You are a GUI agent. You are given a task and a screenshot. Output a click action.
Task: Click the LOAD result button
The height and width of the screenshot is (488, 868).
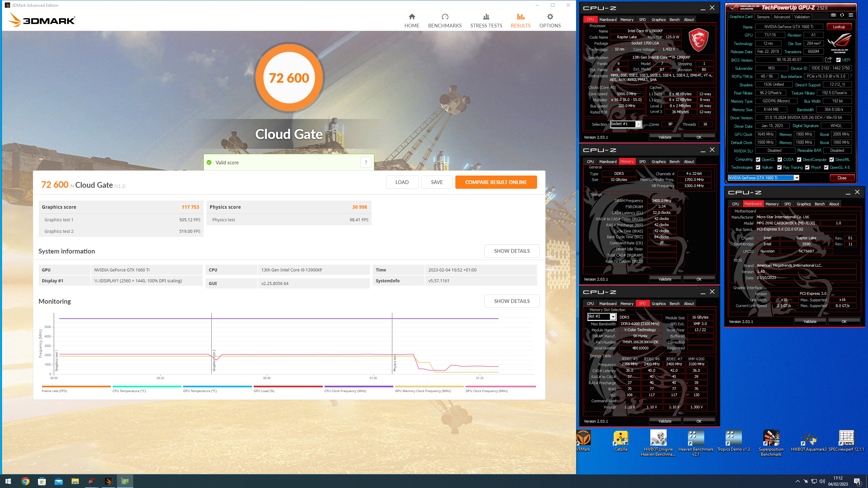click(402, 182)
